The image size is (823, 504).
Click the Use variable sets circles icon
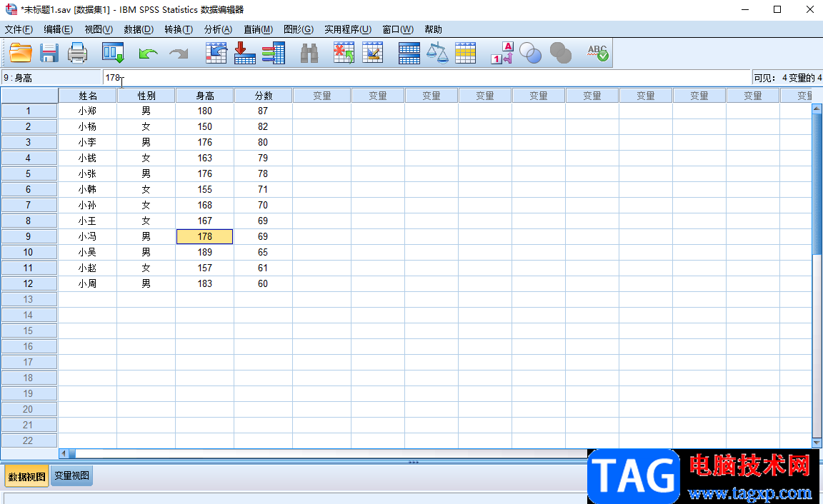[x=531, y=53]
